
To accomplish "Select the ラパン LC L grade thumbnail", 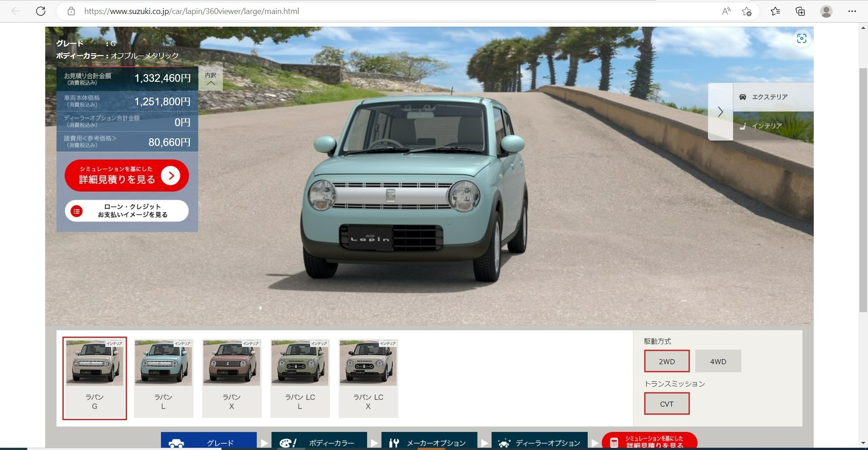I will (300, 378).
